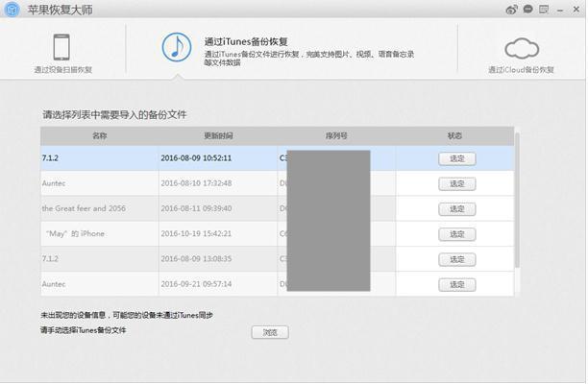
Task: Select timestamp 2016-08-11 09:39:40
Action: point(196,208)
